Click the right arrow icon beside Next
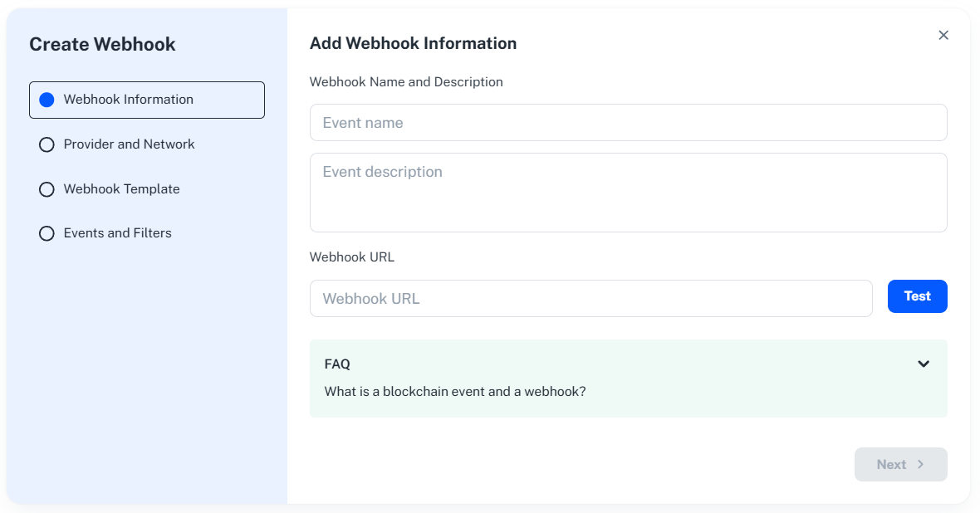This screenshot has width=980, height=513. (920, 465)
